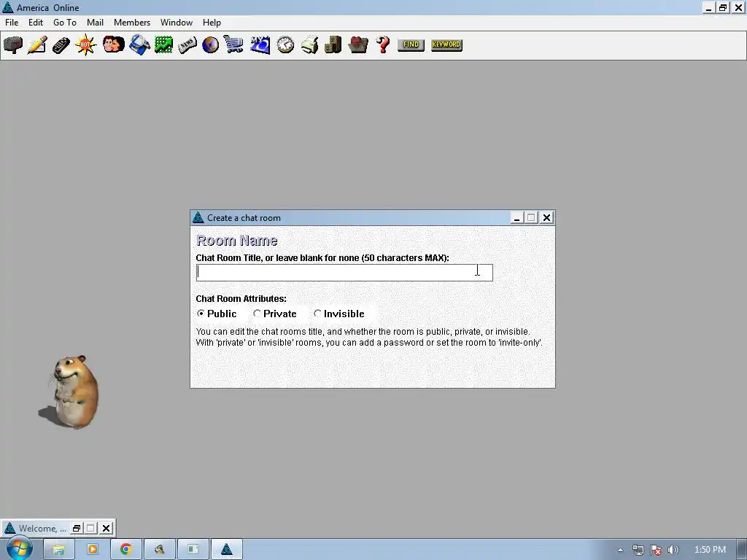Open the heart Favorite Places icon

point(357,45)
